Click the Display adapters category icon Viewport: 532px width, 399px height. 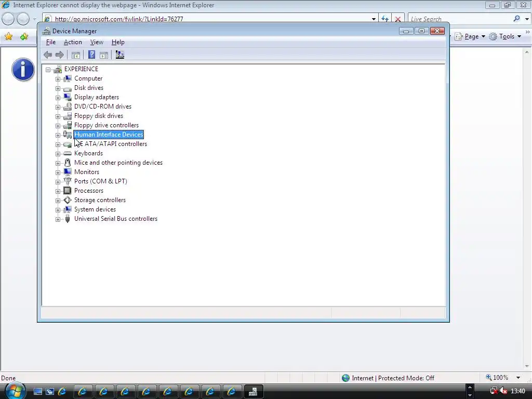point(68,97)
